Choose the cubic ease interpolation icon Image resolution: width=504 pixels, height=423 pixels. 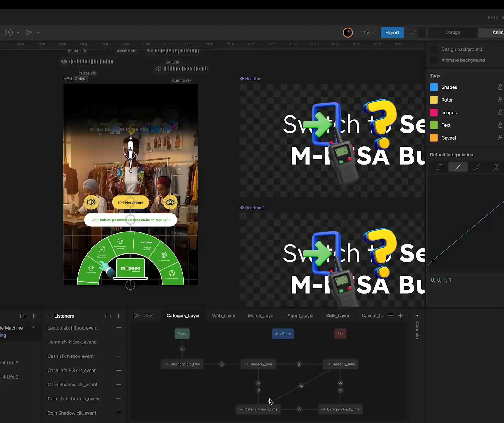coord(477,167)
